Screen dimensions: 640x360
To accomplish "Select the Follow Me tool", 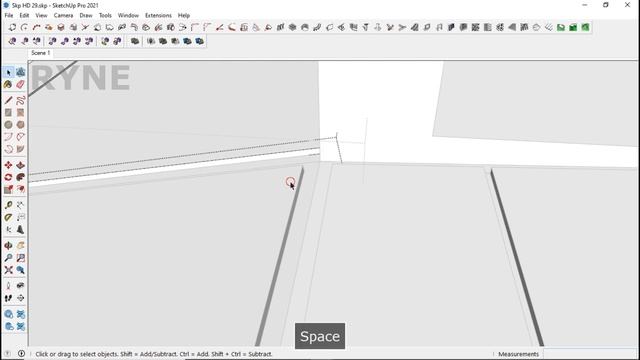I will pyautogui.click(x=20, y=178).
